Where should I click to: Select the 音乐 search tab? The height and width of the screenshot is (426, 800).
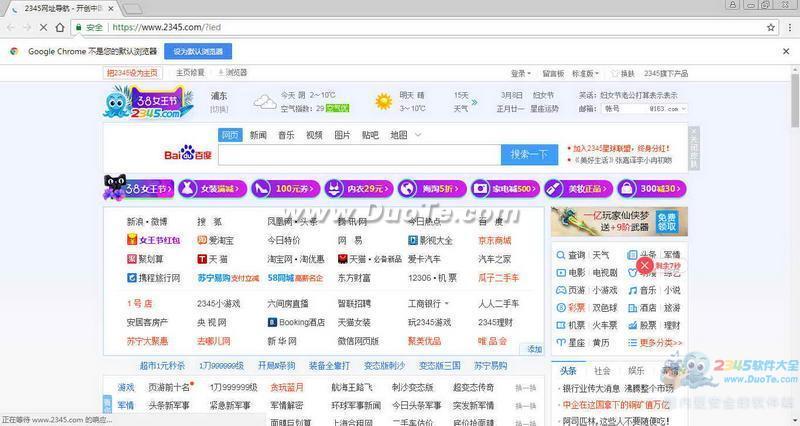pos(286,135)
